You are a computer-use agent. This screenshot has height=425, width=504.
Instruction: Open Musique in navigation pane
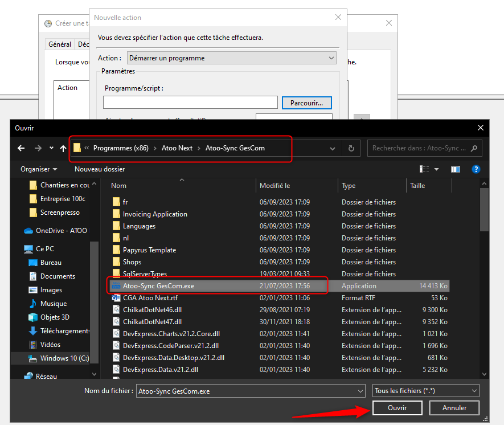[48, 304]
